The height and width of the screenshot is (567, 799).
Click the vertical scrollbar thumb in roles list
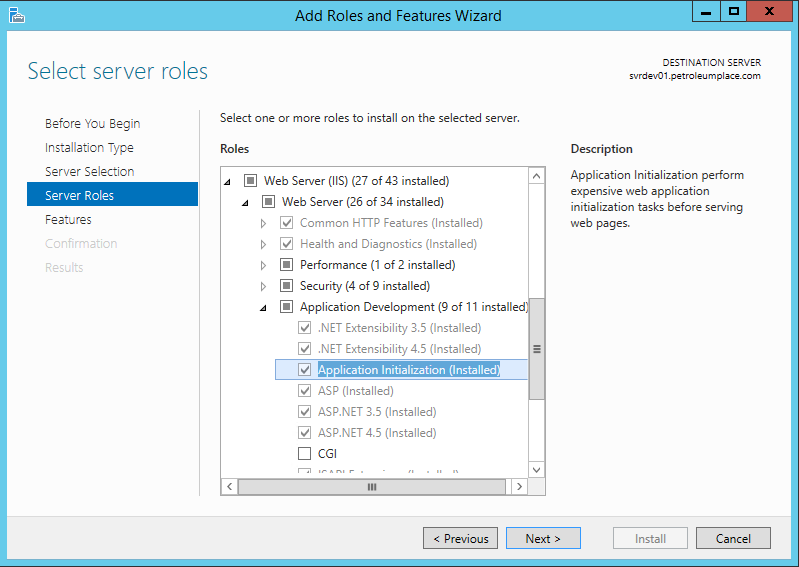(537, 349)
